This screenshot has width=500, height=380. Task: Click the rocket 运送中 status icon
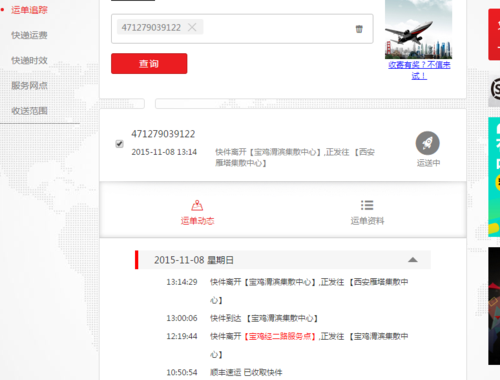coord(428,143)
